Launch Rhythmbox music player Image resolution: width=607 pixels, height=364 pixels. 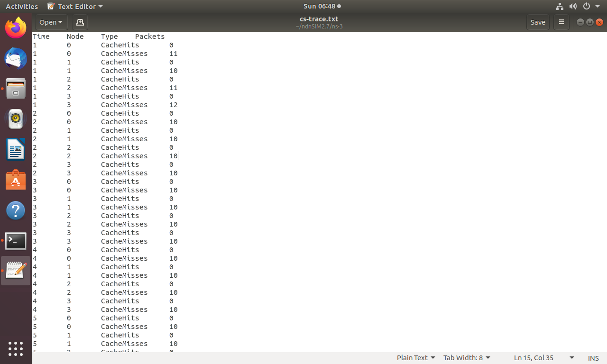point(16,119)
